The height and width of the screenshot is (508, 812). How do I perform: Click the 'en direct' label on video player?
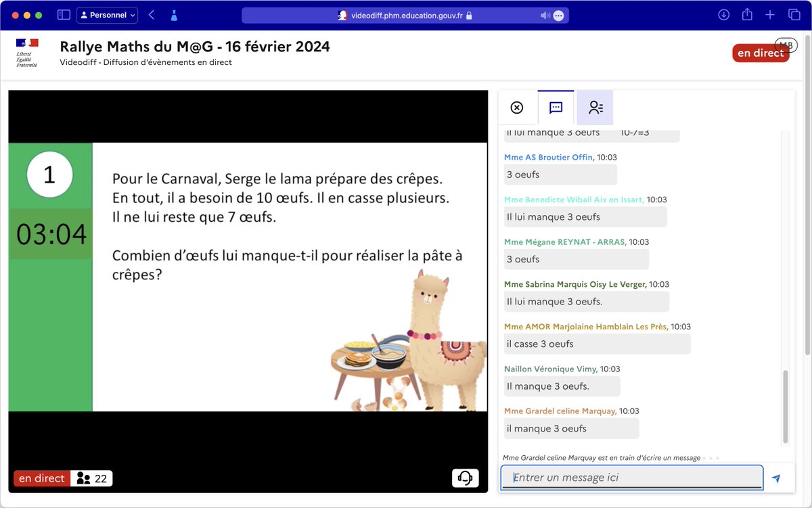click(42, 478)
